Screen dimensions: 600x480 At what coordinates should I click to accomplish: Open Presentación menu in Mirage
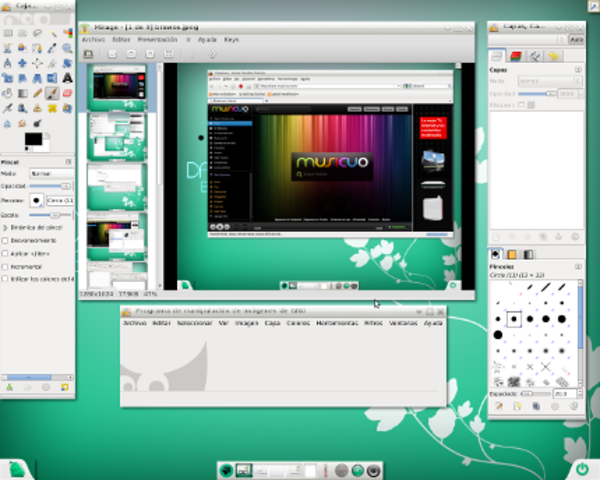click(x=157, y=39)
